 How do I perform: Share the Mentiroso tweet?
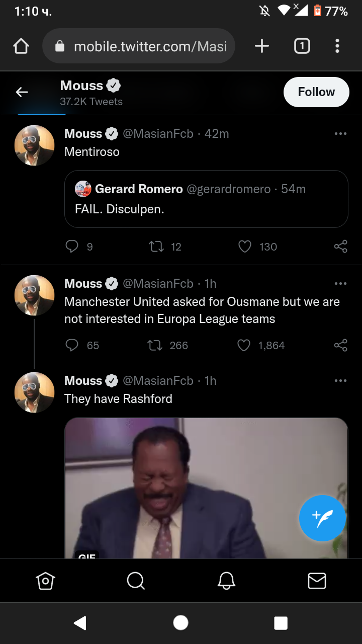(x=340, y=247)
